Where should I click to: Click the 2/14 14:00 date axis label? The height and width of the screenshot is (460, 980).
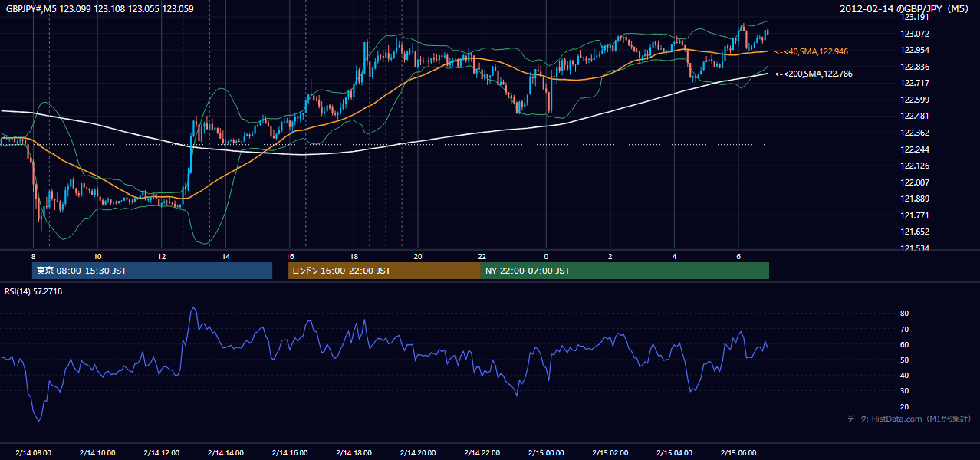225,453
